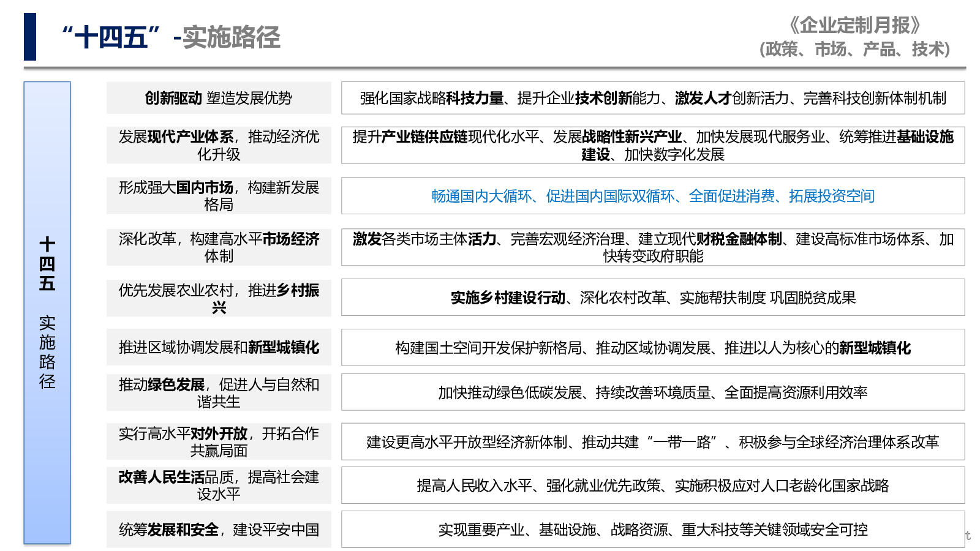Click the 激发各类市场主体活力 detail box
Image resolution: width=980 pixels, height=551 pixels.
click(653, 247)
